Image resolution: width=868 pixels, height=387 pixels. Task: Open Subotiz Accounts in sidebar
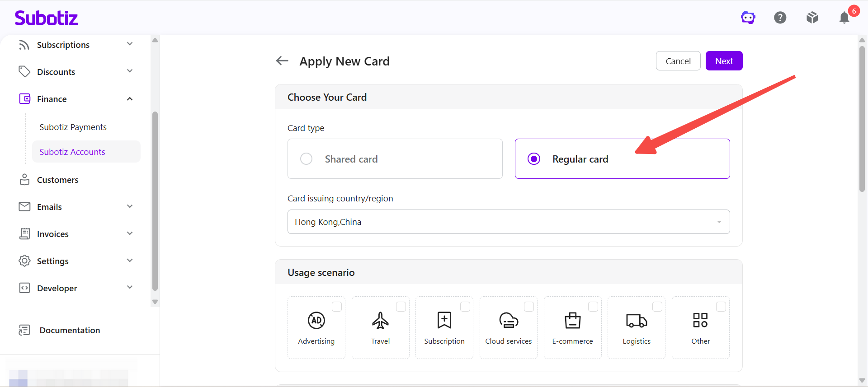click(86, 152)
